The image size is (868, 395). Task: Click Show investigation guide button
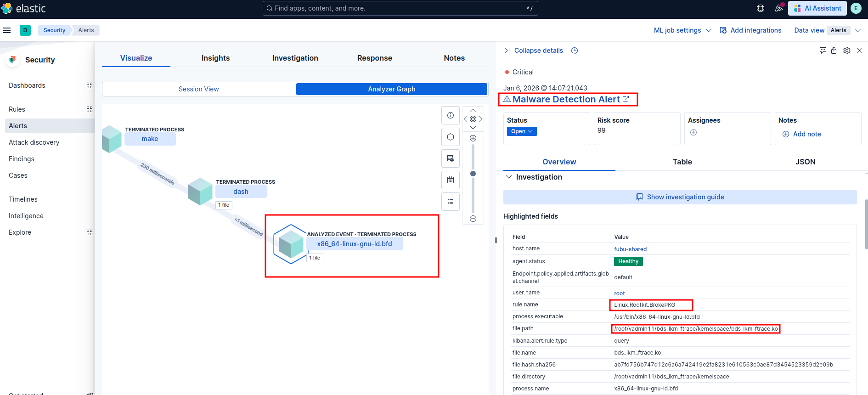[x=680, y=197]
